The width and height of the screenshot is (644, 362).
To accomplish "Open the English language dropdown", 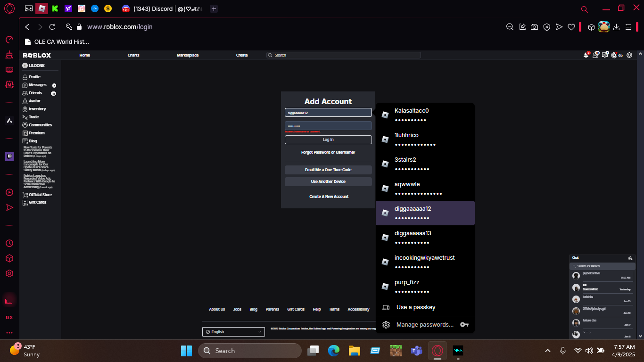I will pos(233,332).
